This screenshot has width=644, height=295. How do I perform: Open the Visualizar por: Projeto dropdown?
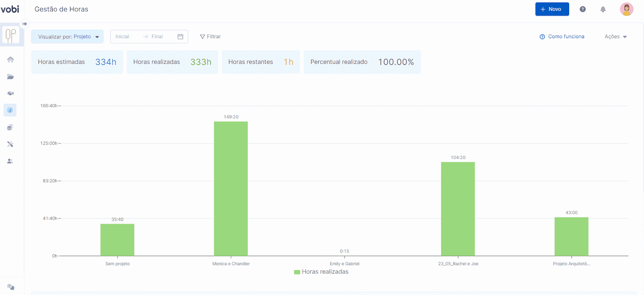click(x=67, y=37)
